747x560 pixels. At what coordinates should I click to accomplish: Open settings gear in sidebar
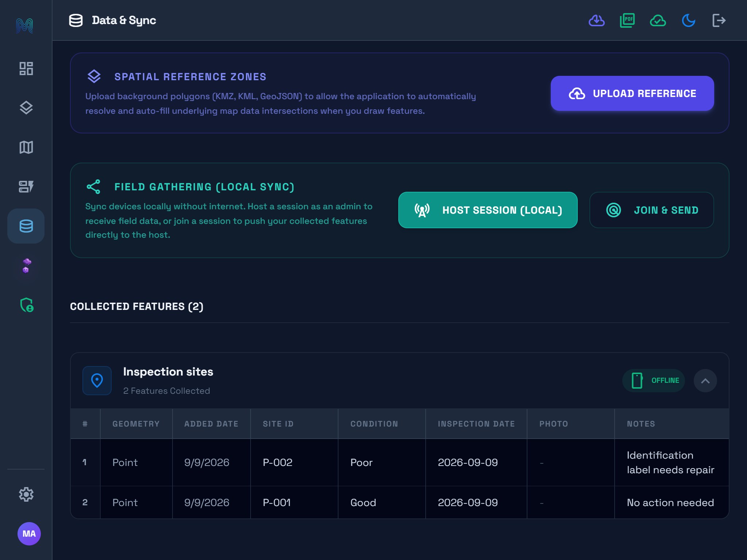26,494
